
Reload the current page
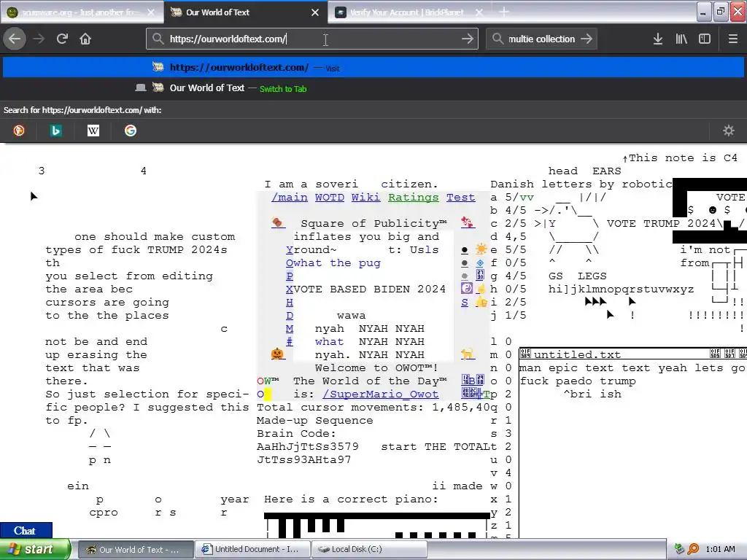pos(62,39)
